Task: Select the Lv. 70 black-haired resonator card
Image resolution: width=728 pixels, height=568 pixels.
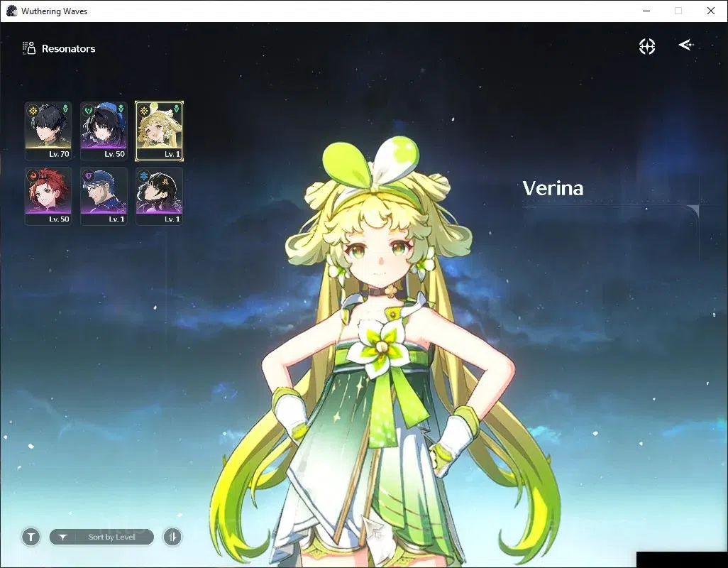Action: coord(48,131)
